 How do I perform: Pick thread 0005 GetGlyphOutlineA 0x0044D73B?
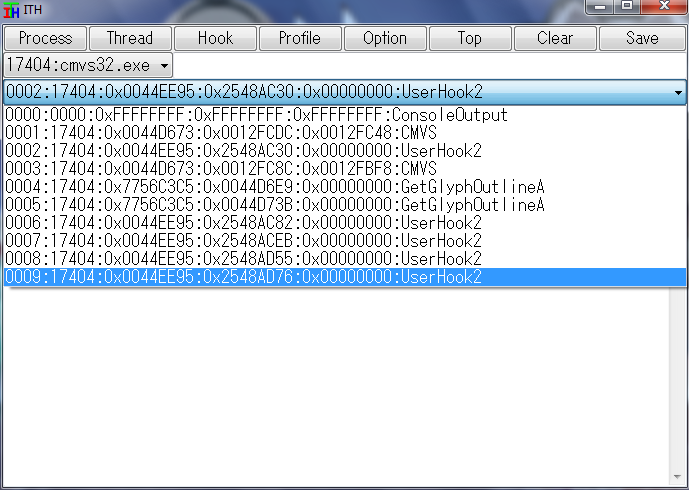click(345, 205)
